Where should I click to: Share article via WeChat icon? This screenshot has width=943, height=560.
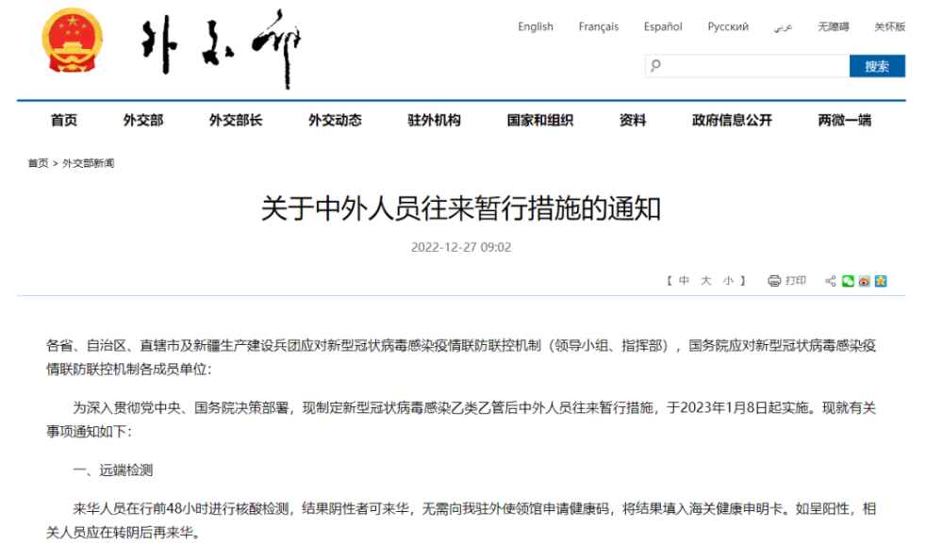click(848, 281)
